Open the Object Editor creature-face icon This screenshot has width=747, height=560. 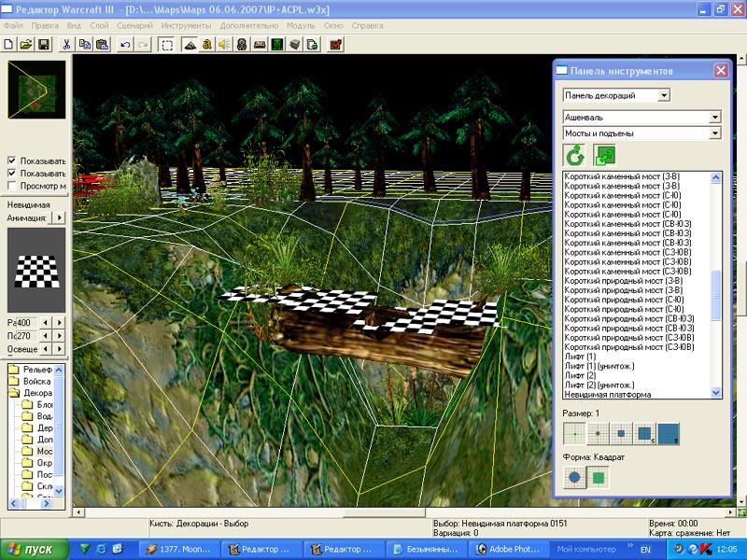(242, 45)
